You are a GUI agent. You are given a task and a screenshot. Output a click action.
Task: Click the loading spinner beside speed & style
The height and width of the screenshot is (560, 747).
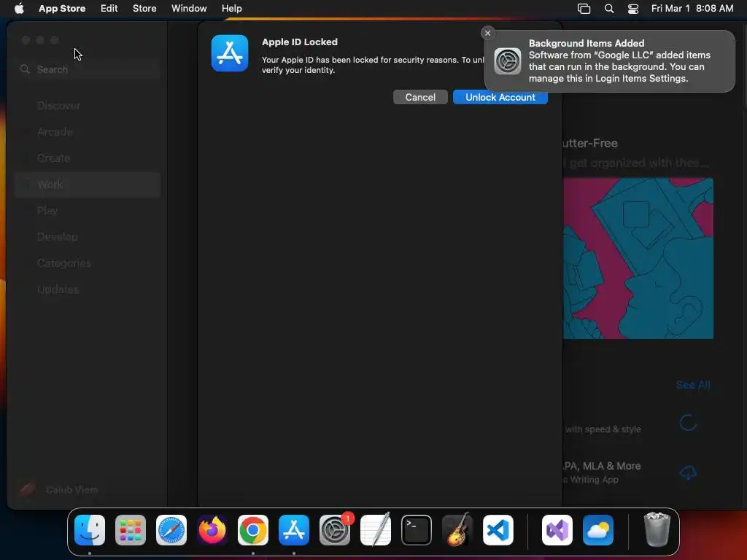pyautogui.click(x=688, y=423)
